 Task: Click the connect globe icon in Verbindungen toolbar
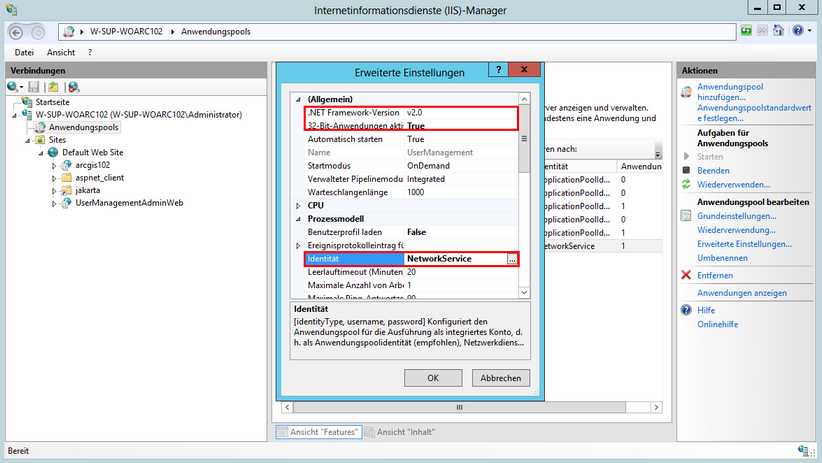(x=15, y=87)
